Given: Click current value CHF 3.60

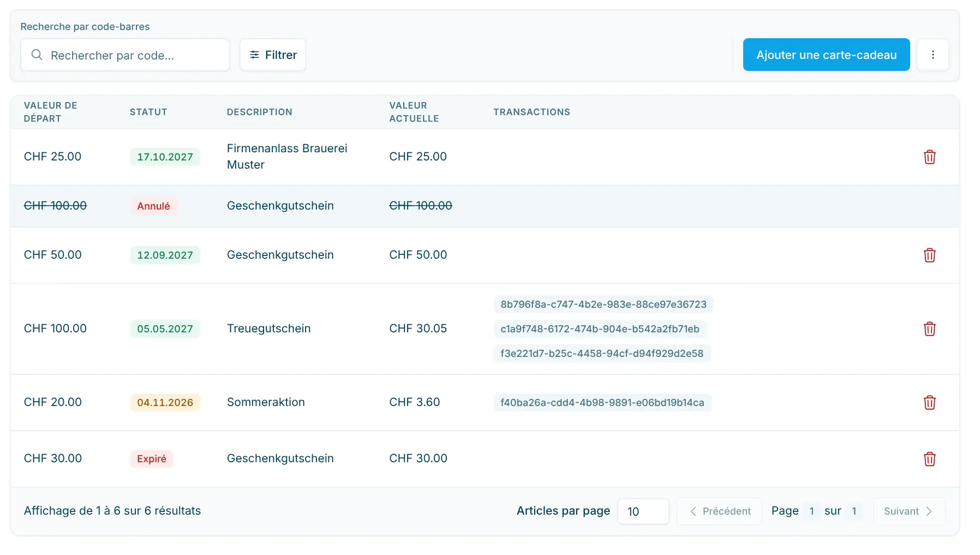Looking at the screenshot, I should click(x=415, y=402).
